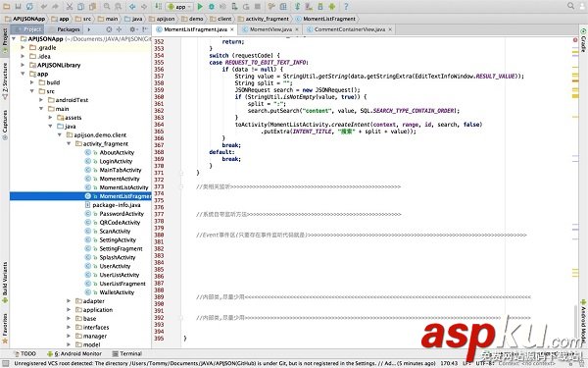Click the Open folder toolbar icon
588x368 pixels.
click(7, 7)
